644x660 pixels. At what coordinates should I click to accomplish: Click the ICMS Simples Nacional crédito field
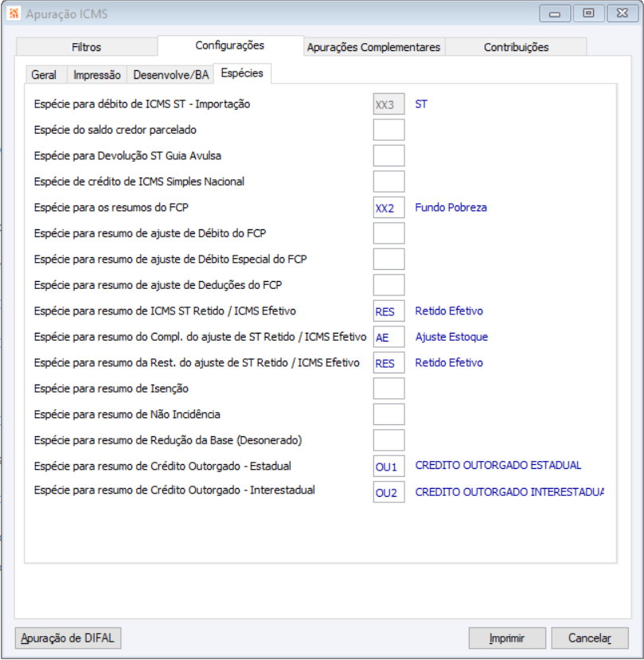pos(388,182)
